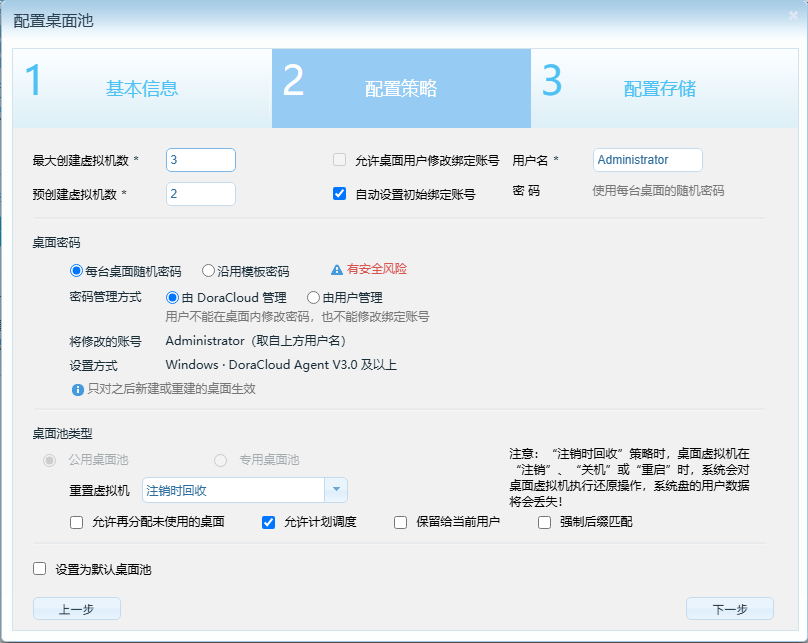Close the 配置桌面池 dialog
The width and height of the screenshot is (808, 643).
[x=793, y=15]
